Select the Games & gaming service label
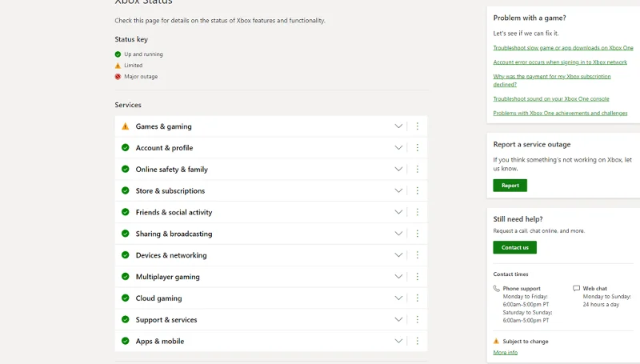The image size is (640, 364). (164, 126)
